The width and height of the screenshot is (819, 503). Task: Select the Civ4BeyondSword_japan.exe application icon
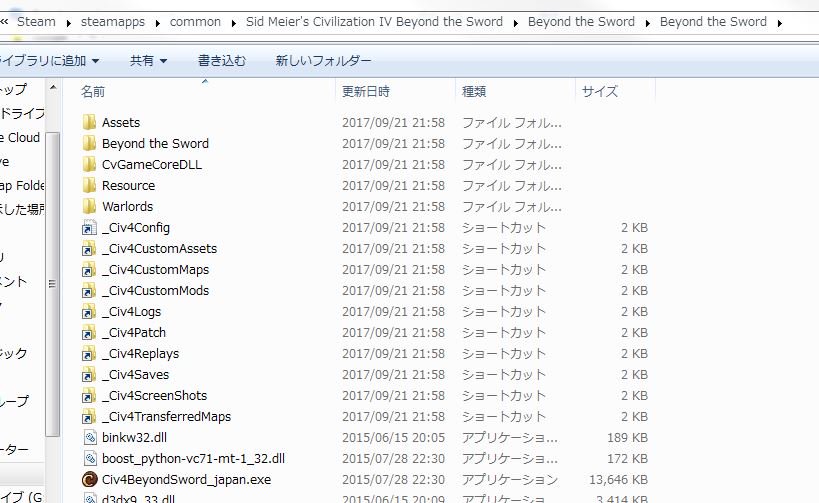(90, 479)
